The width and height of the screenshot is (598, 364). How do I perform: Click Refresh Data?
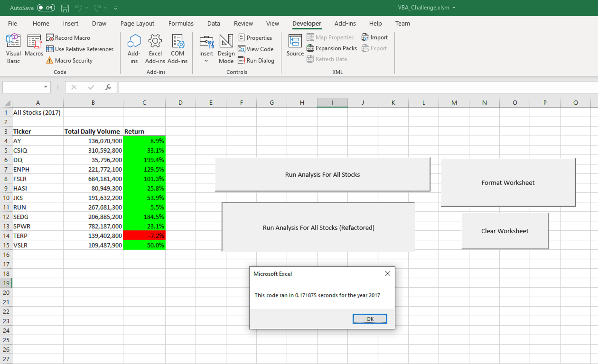click(x=327, y=59)
